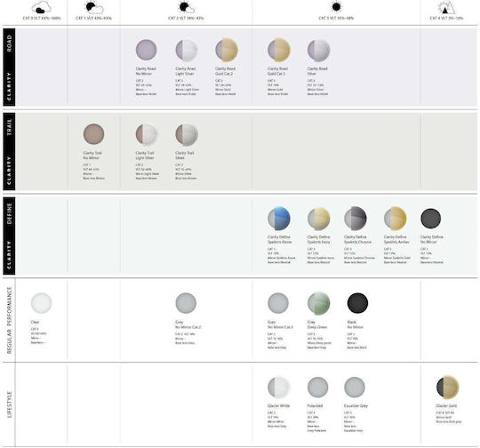
Task: Pick the Clarity Road Silver lens swatch
Action: (318, 50)
